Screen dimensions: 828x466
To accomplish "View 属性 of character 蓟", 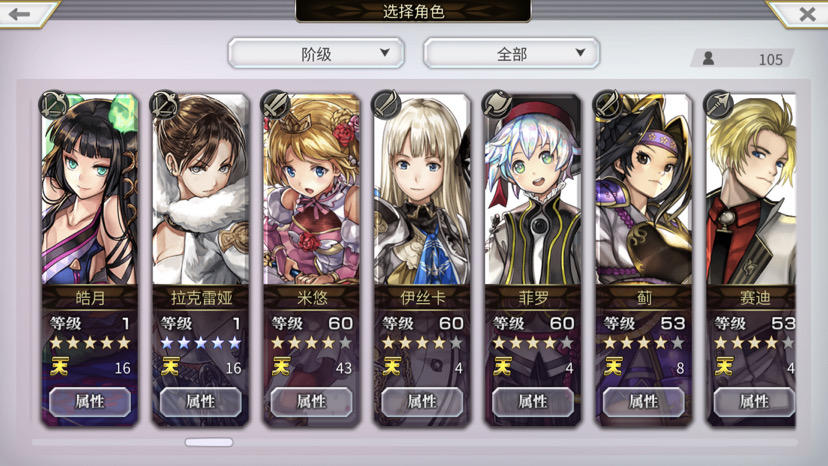I will (644, 402).
